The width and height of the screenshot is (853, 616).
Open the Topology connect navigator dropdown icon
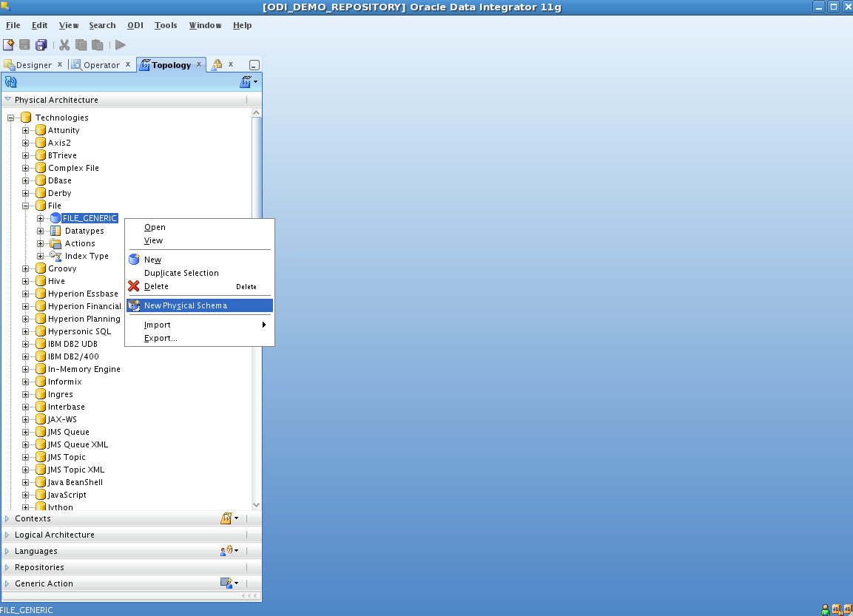click(x=249, y=81)
